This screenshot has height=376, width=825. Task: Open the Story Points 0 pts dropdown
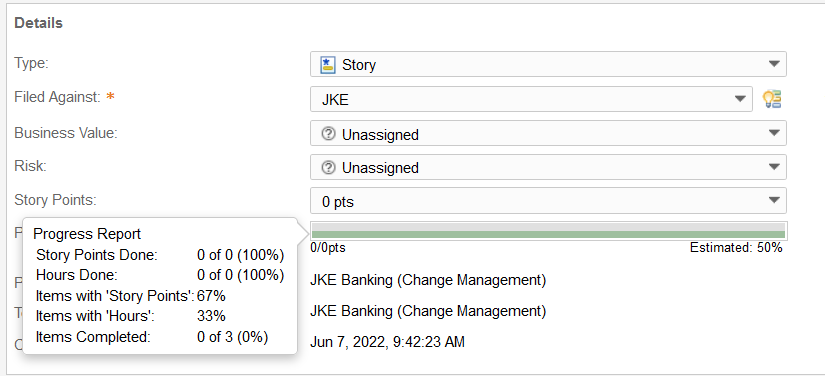(548, 201)
